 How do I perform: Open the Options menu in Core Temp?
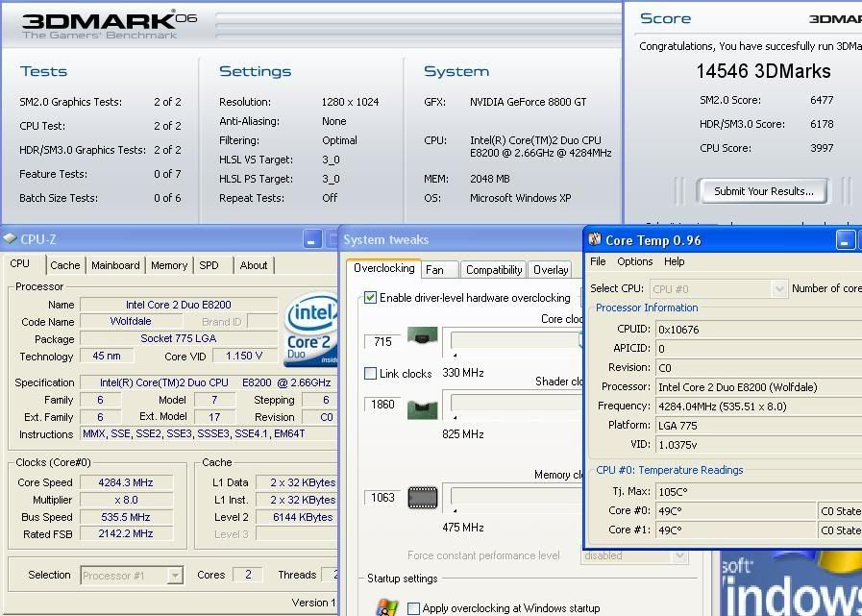[x=634, y=261]
